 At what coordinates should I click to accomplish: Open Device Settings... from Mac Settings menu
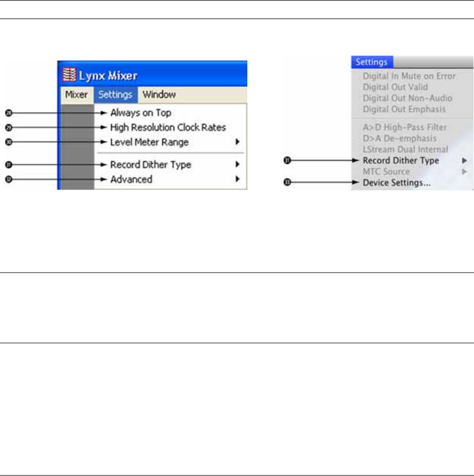[x=397, y=183]
